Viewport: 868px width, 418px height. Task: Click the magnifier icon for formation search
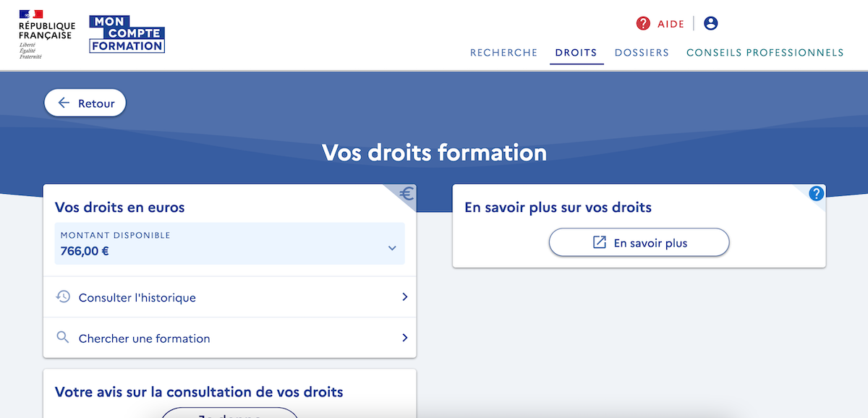pyautogui.click(x=63, y=338)
